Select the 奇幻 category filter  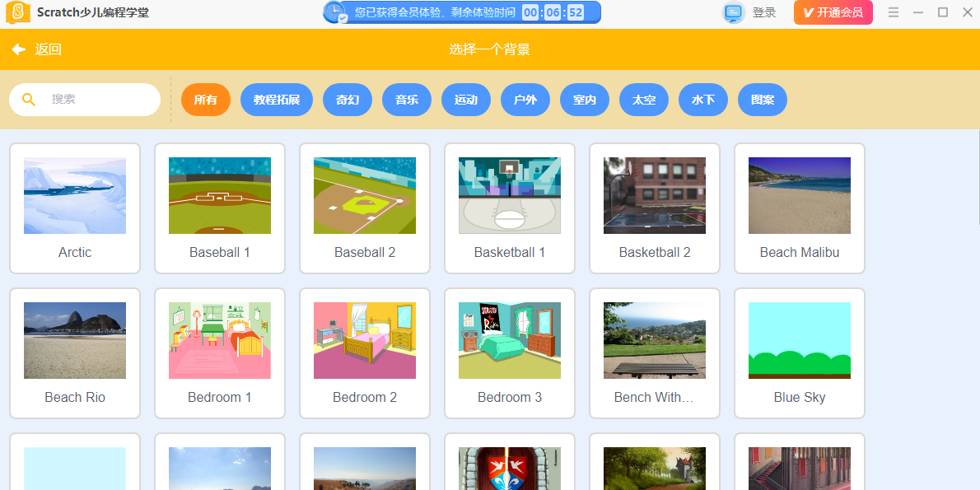pos(348,100)
